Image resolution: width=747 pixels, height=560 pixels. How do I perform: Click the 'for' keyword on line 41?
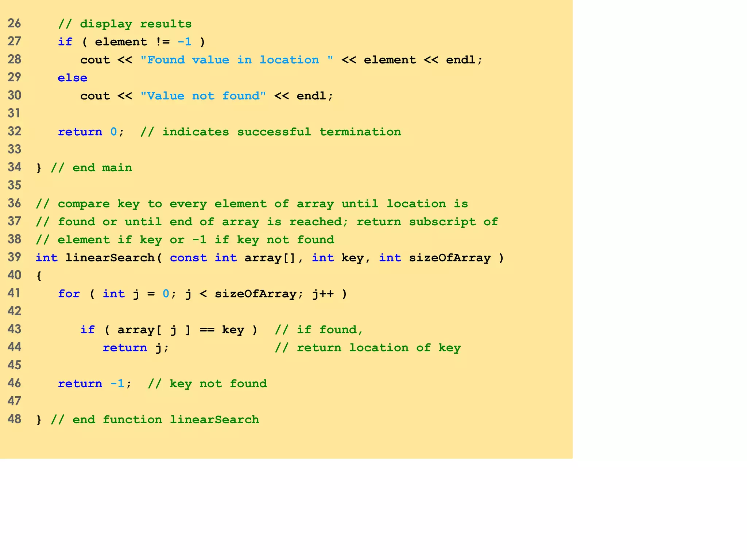click(69, 293)
